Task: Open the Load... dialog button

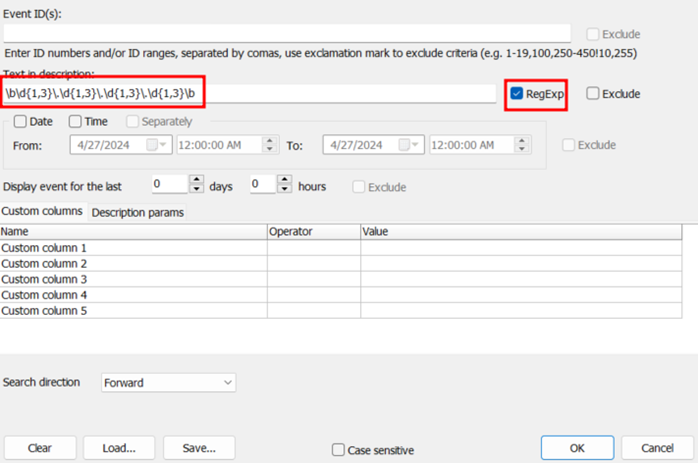Action: (119, 448)
